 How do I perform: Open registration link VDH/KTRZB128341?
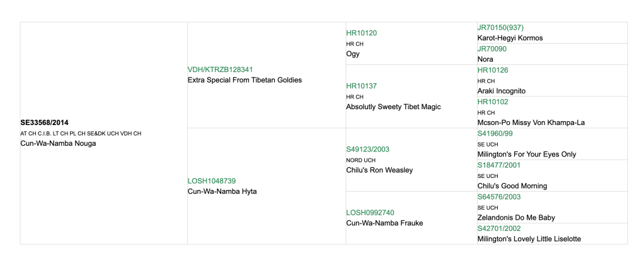(x=220, y=69)
